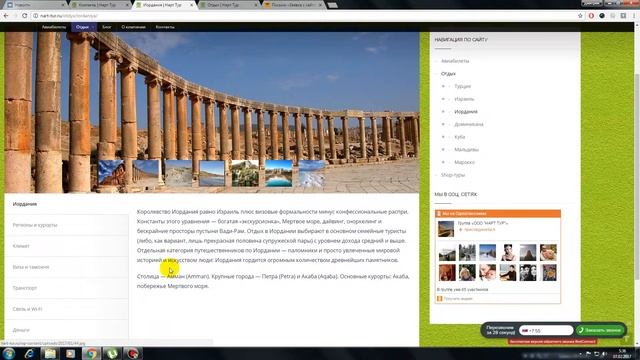Select the second colonnade gallery thumbnail
Image resolution: width=640 pixels, height=360 pixels.
click(x=146, y=173)
